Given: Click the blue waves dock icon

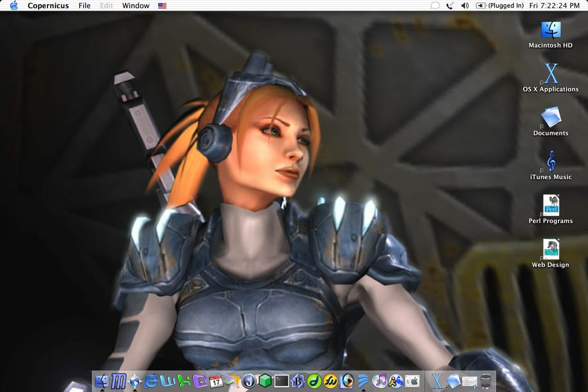Looking at the screenshot, I should click(363, 381).
